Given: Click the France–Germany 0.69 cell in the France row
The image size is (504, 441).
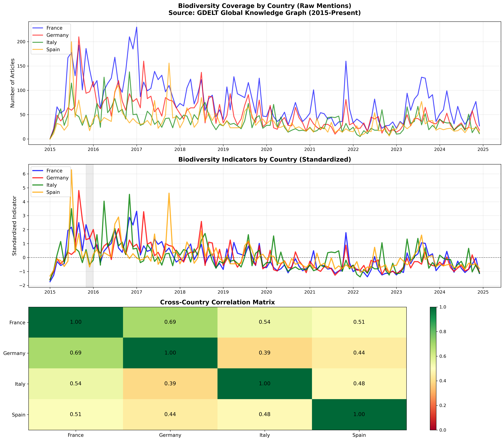Looking at the screenshot, I should (170, 322).
